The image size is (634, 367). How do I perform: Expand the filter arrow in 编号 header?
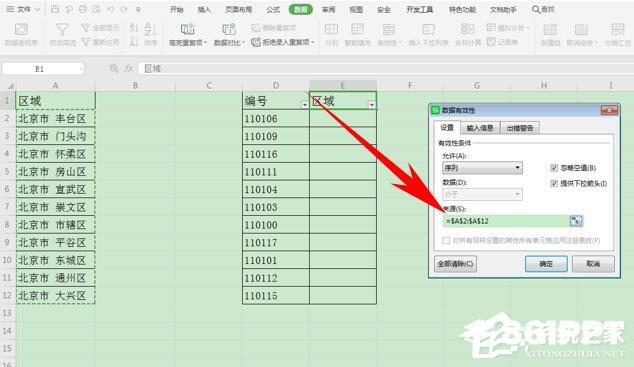pos(304,105)
